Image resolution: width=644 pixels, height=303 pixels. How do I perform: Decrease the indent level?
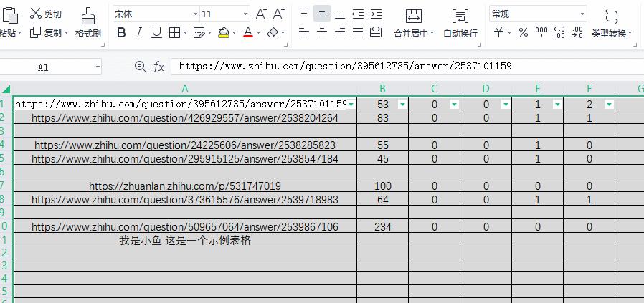point(358,14)
